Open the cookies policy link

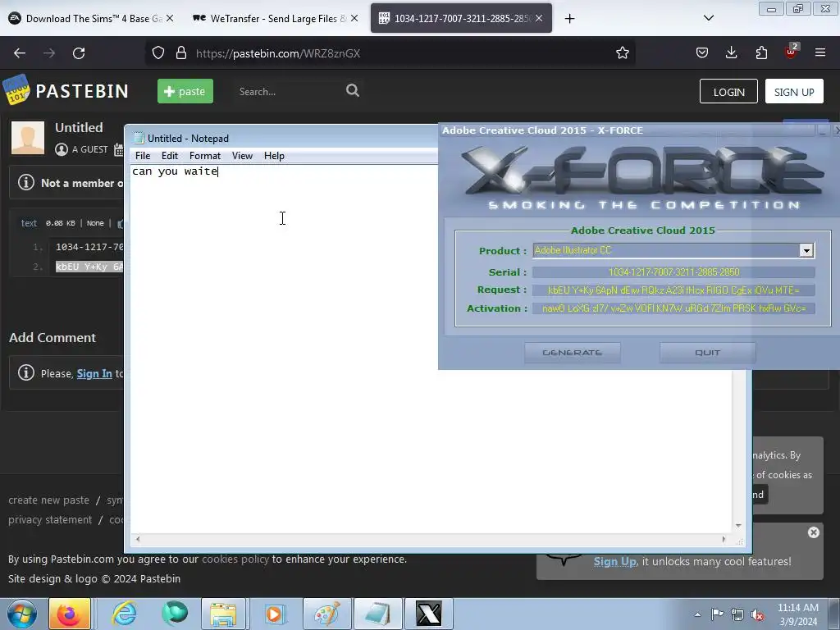(x=235, y=559)
